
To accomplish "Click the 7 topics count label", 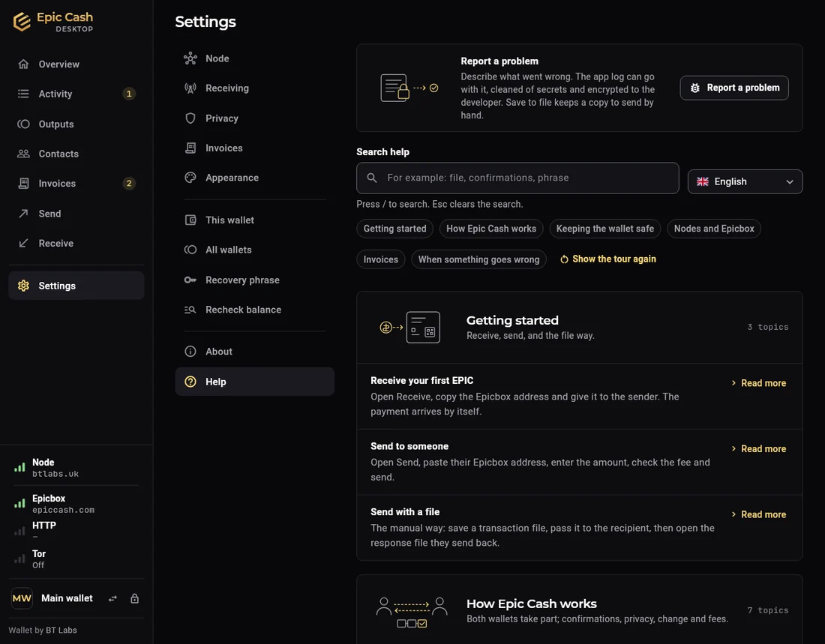I will [768, 610].
